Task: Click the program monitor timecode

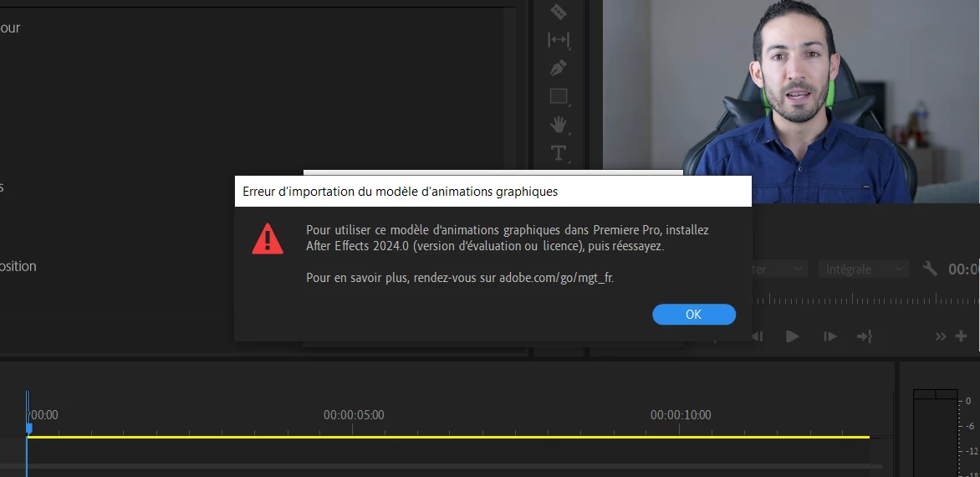Action: coord(964,269)
